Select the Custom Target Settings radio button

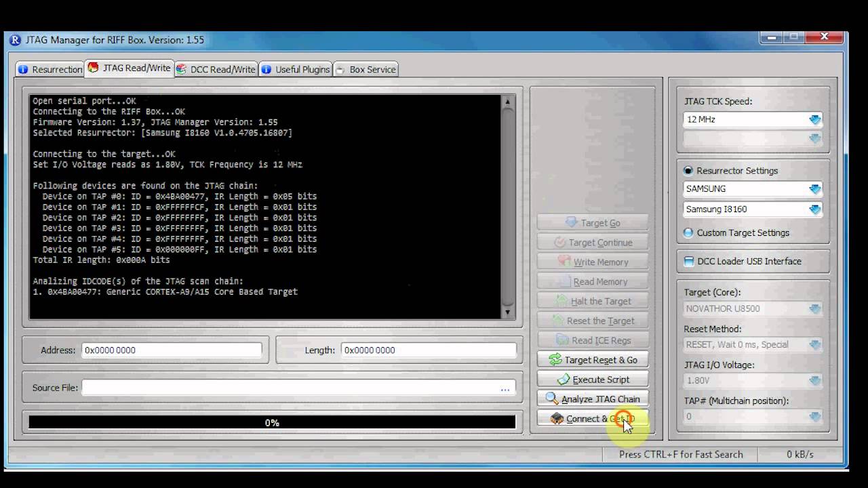click(689, 232)
